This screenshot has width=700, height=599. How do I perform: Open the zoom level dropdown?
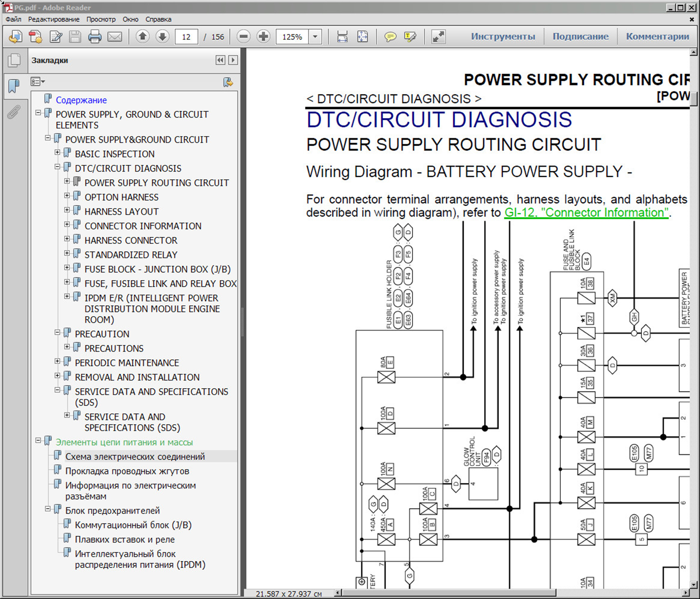(x=315, y=37)
